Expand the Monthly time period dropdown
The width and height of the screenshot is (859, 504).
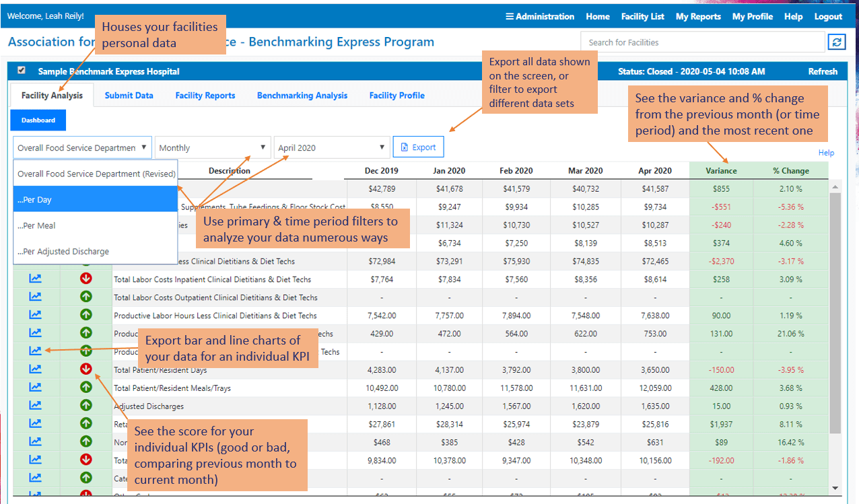click(213, 147)
